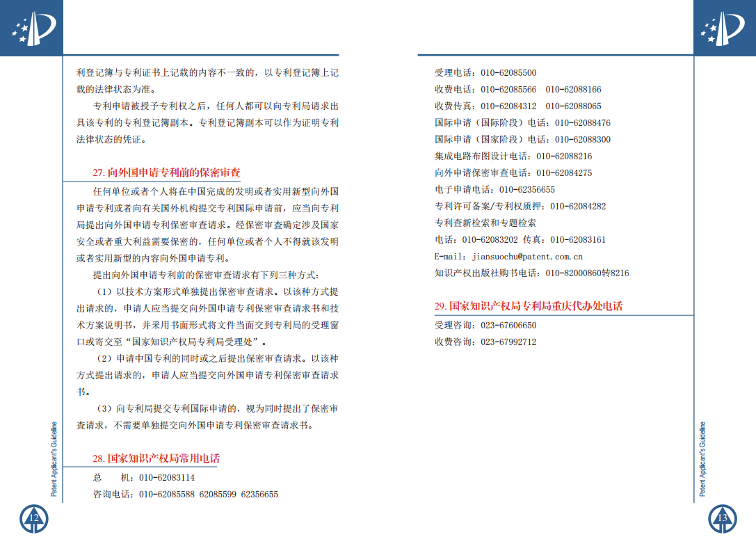Click the switchboard number 010-62083114

point(167,478)
